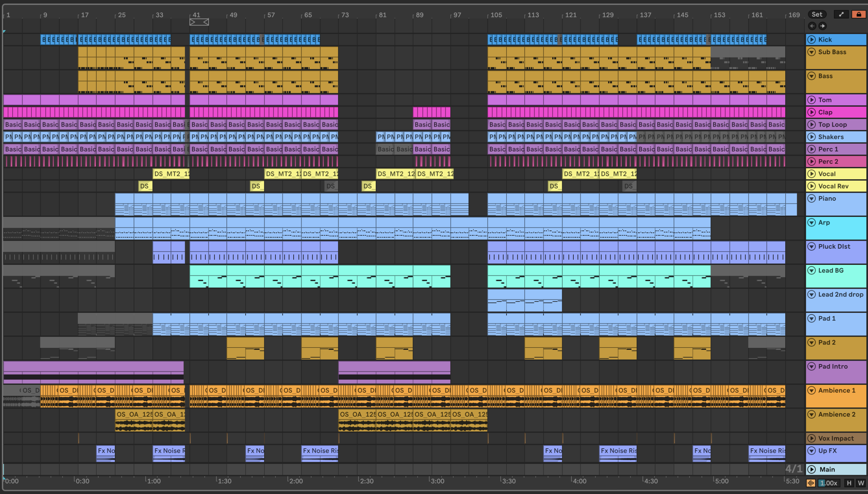Collapse the Ambience 1 track arrow
This screenshot has height=494, width=868.
[811, 390]
